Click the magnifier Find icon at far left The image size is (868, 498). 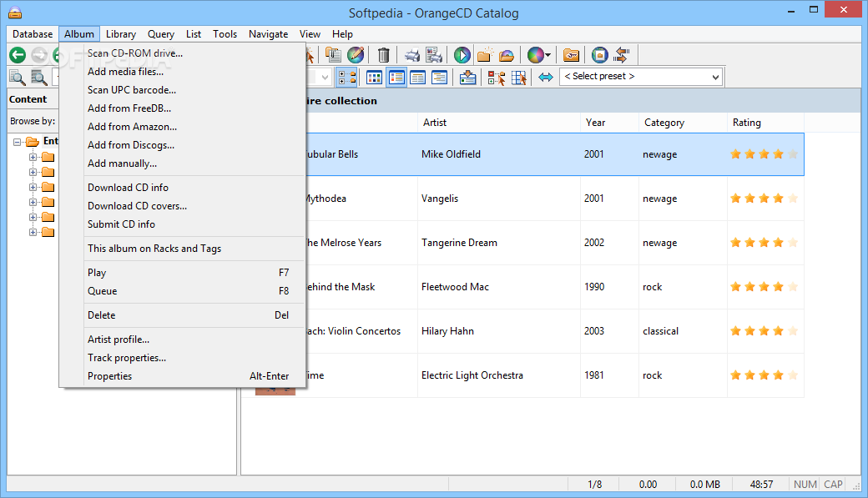pyautogui.click(x=18, y=78)
